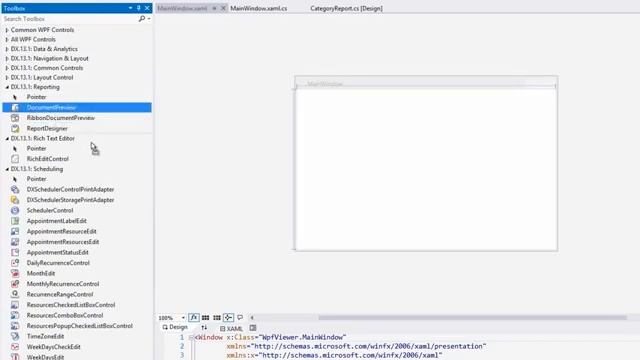Click the SchedulerControl icon

15,210
